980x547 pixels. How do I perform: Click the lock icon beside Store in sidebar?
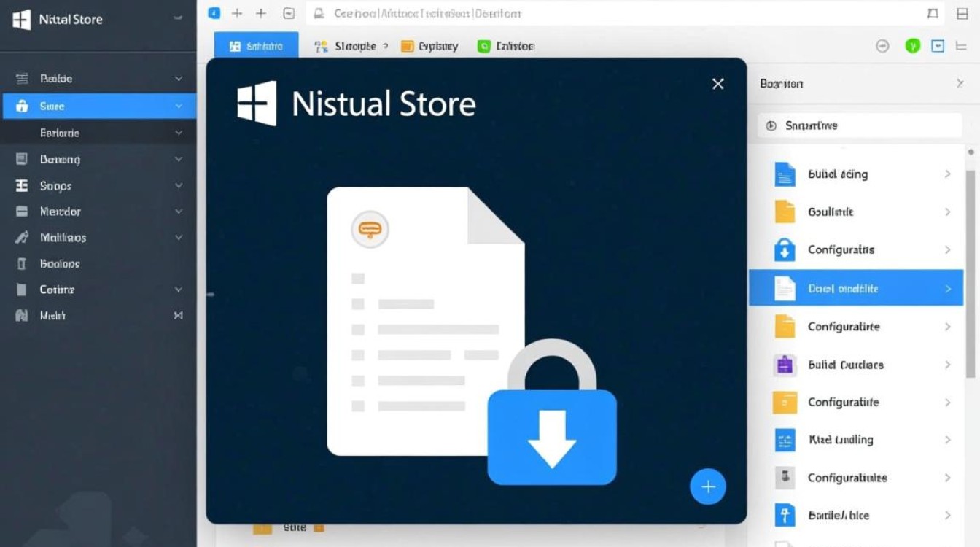coord(22,106)
